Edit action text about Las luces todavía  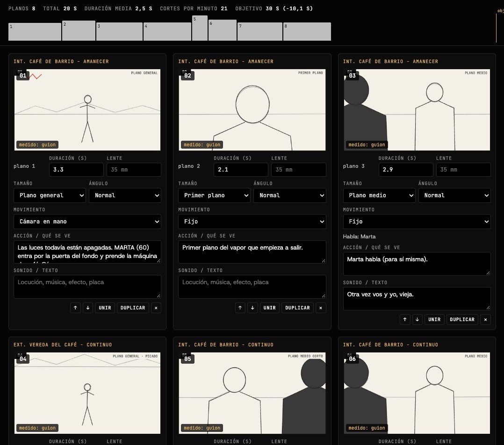(x=87, y=252)
